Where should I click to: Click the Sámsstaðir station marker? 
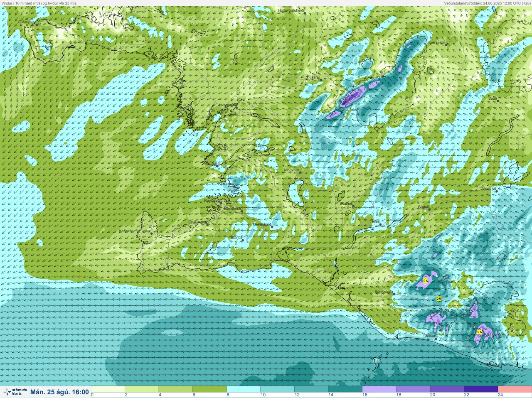point(394,294)
